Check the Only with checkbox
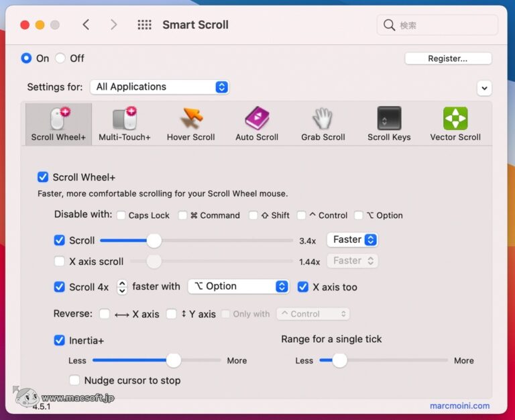The height and width of the screenshot is (420, 515). 225,314
